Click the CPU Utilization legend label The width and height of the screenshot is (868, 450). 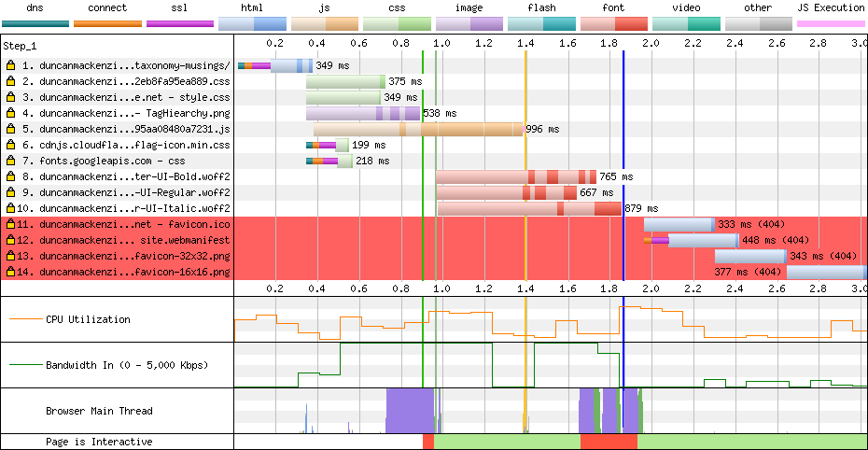(x=88, y=319)
